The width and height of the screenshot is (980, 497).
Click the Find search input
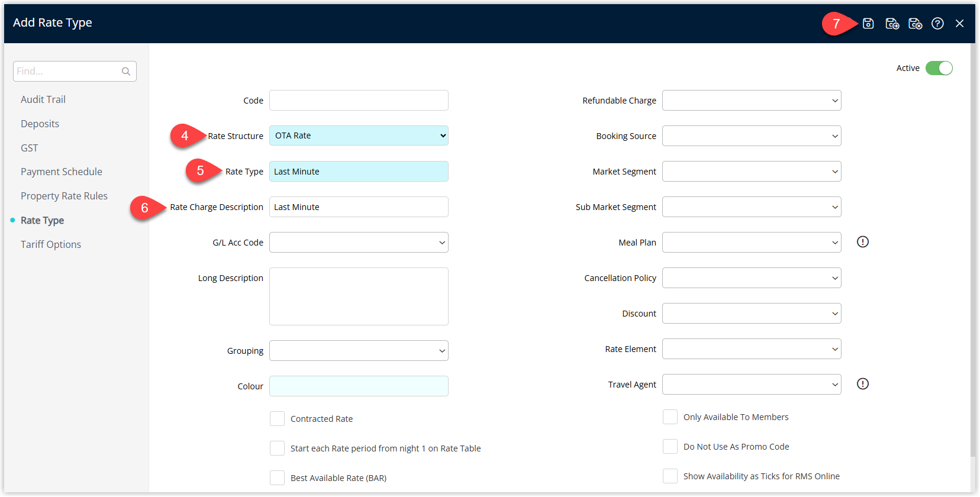pyautogui.click(x=75, y=71)
